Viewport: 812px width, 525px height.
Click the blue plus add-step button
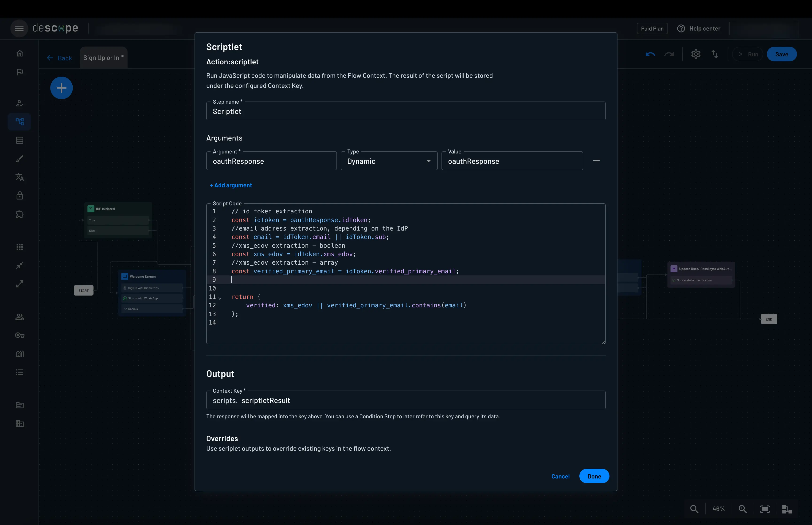point(61,88)
